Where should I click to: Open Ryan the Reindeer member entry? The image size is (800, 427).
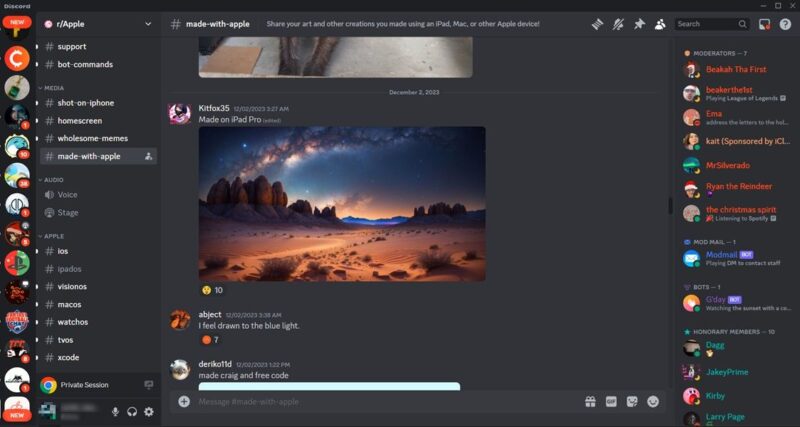737,189
